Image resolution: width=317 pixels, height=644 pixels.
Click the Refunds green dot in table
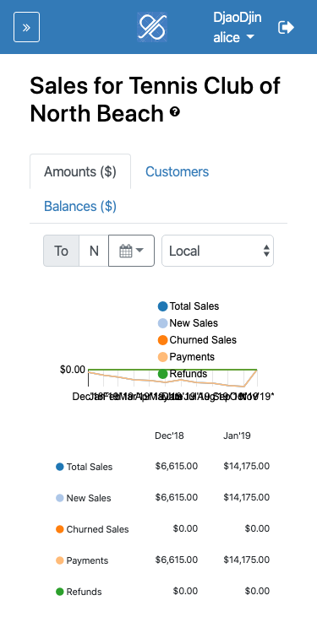coord(60,592)
